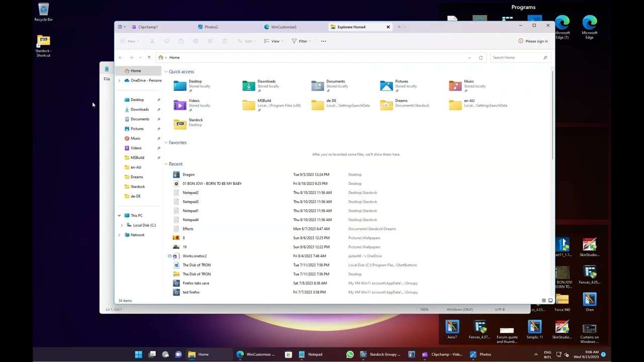
Task: Expand address bar history dropdown
Action: [469, 57]
